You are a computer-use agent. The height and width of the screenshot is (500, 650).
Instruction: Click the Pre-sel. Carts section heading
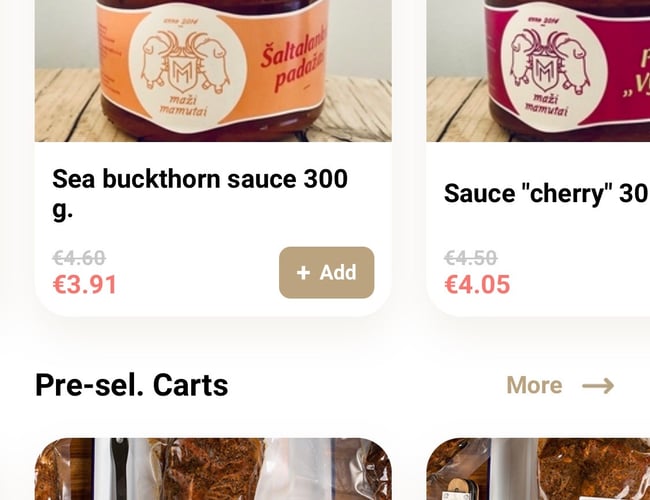point(131,385)
